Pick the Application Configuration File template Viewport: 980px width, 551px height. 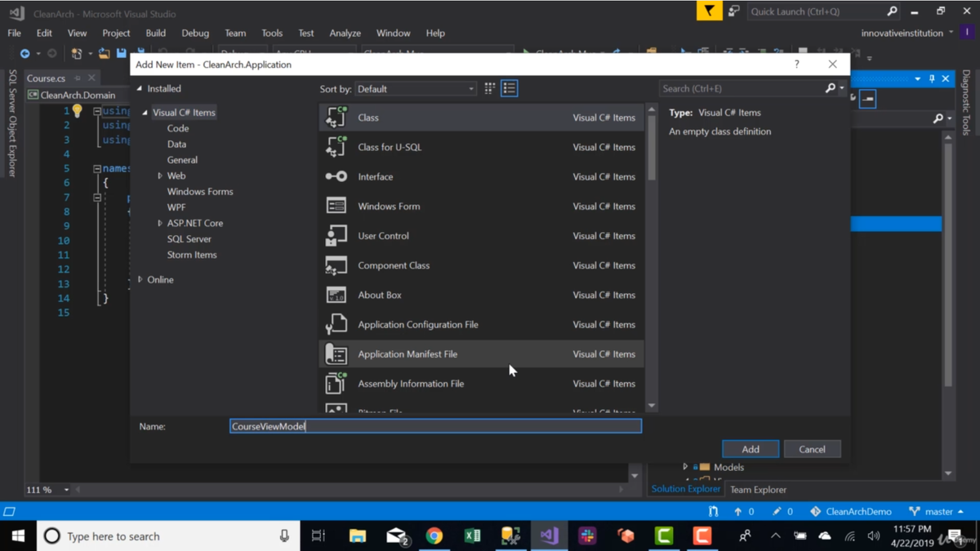pyautogui.click(x=481, y=324)
